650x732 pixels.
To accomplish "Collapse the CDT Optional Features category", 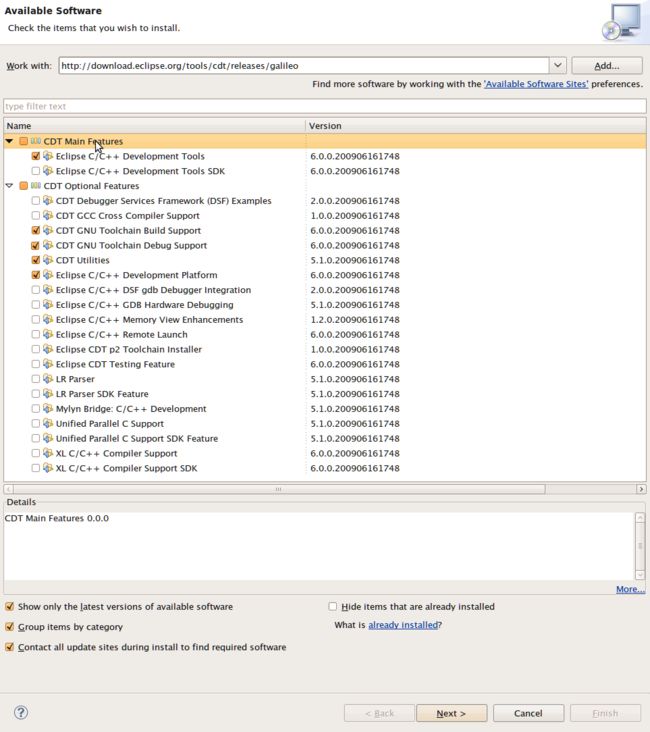I will coord(9,186).
